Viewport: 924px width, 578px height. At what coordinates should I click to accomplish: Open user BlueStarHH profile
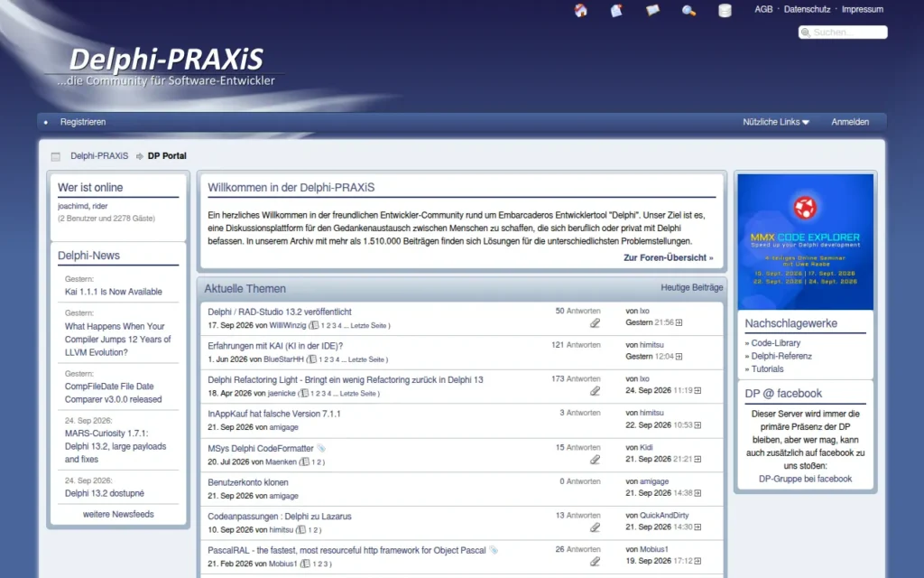(x=283, y=359)
